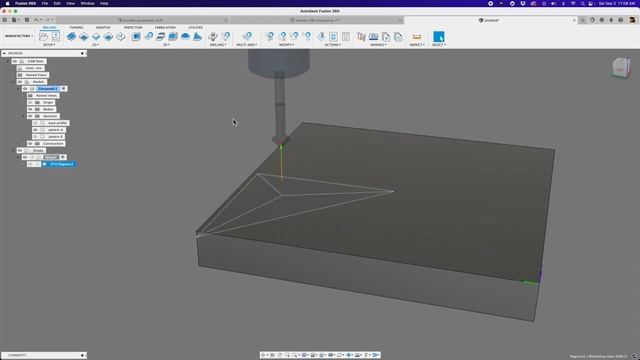Select the 3D Adaptive Clearing icon
640x360 pixels.
[136, 36]
